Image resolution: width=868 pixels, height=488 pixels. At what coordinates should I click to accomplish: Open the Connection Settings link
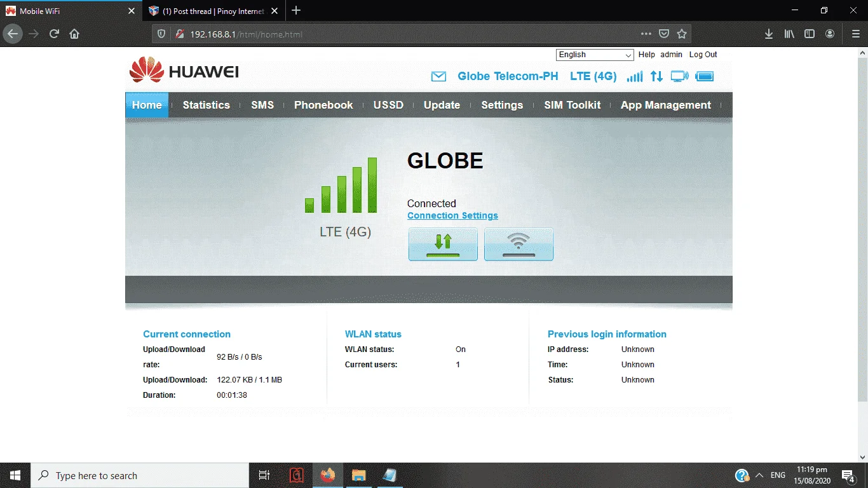[x=452, y=216]
